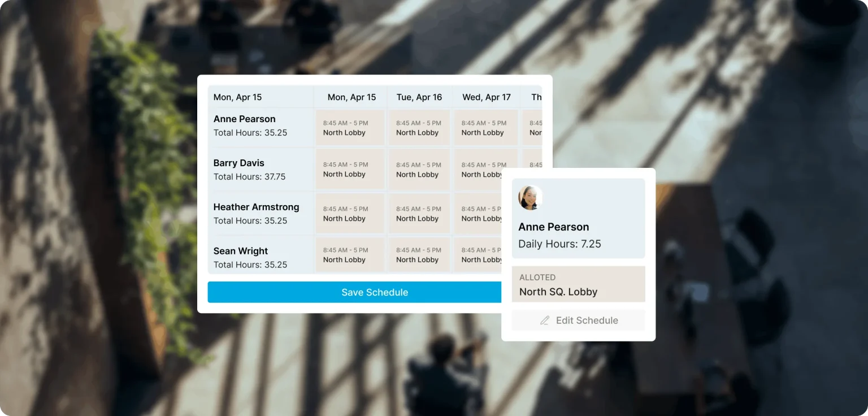The width and height of the screenshot is (868, 416).
Task: Select Sean Wright in the employee list
Action: 241,251
